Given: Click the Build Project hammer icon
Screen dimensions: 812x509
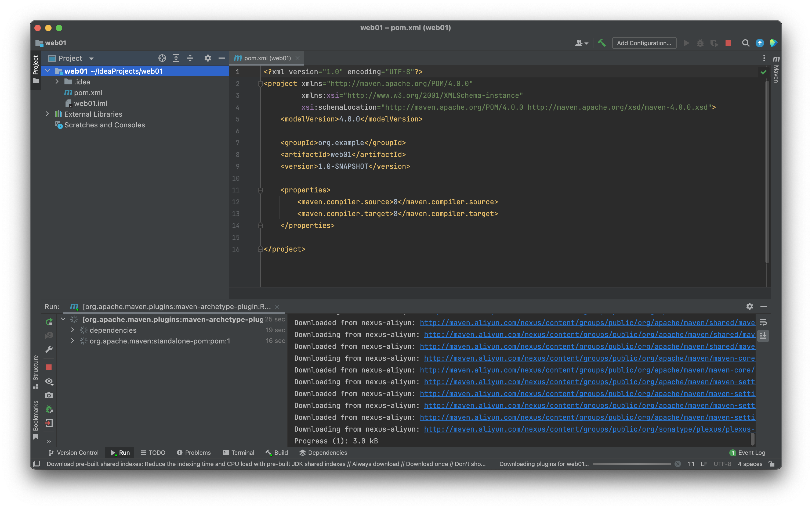Looking at the screenshot, I should click(602, 43).
